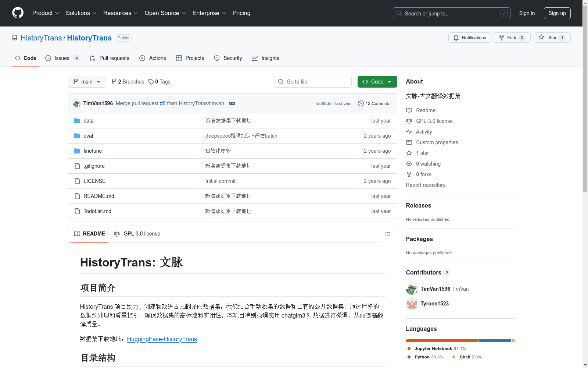
Task: Expand the Resources menu
Action: 121,13
